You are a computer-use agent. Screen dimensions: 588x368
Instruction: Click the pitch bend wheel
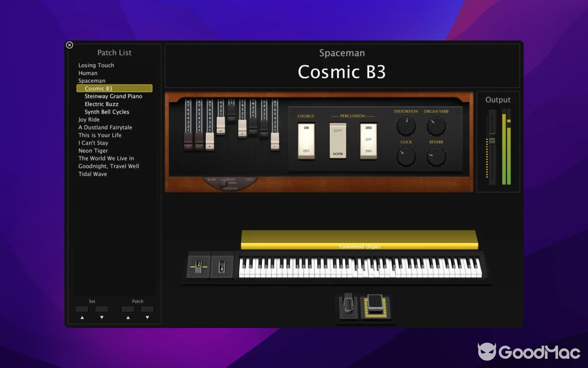pos(198,266)
